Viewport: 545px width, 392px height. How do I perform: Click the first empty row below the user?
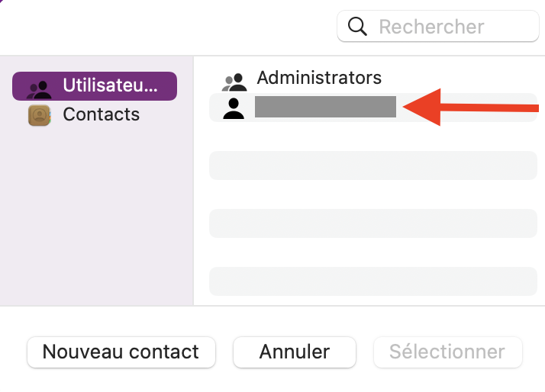click(372, 165)
